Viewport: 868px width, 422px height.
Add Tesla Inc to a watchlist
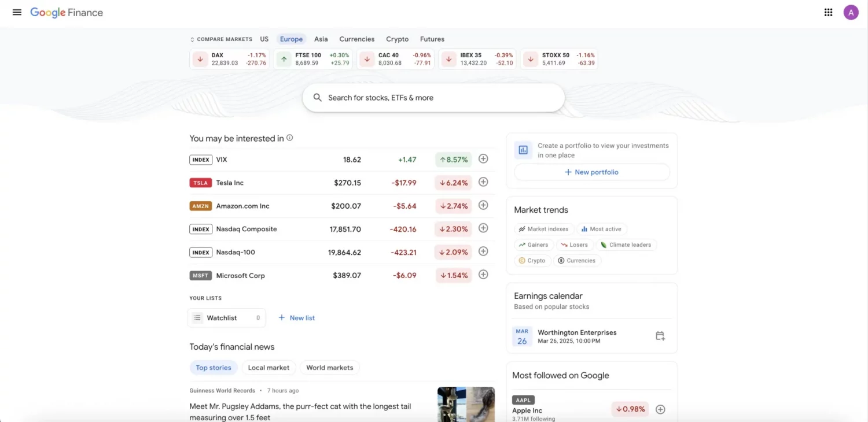483,182
